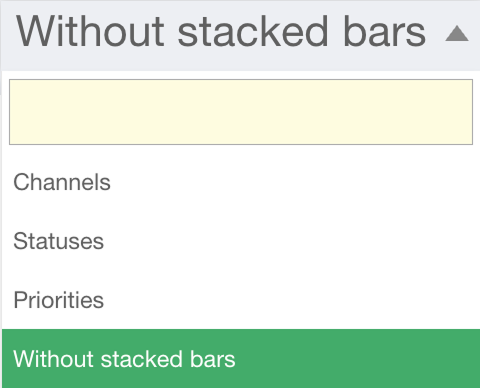This screenshot has width=480, height=388.
Task: Choose the Statuses option
Action: pyautogui.click(x=241, y=241)
